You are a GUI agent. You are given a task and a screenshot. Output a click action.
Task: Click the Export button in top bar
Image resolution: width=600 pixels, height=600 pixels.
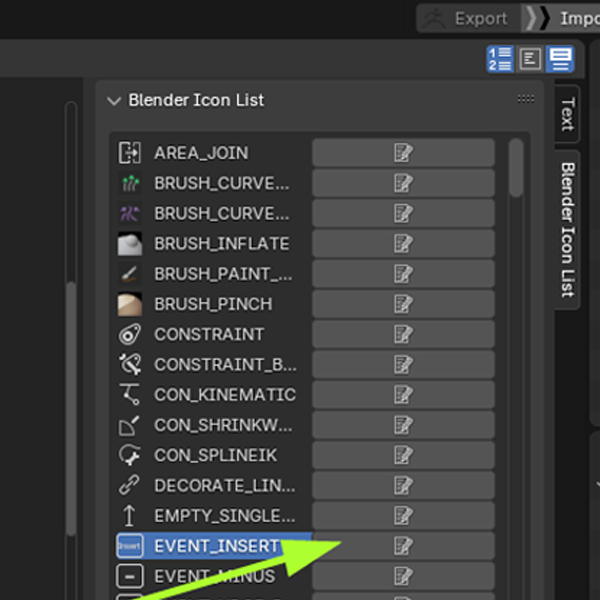[x=469, y=18]
